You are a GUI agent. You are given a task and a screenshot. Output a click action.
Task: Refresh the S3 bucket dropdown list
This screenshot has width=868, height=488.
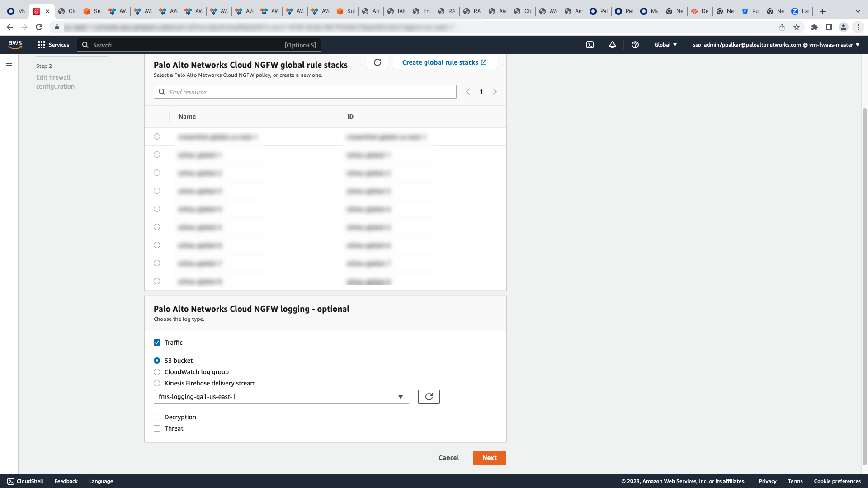tap(429, 397)
